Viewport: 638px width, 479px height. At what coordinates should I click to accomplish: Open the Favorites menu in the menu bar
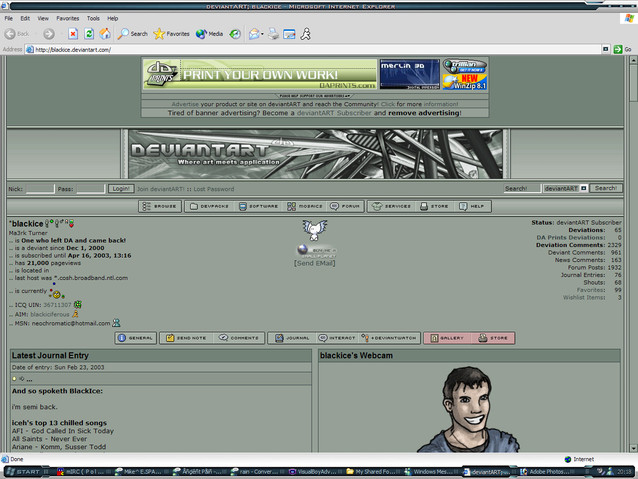(x=68, y=18)
